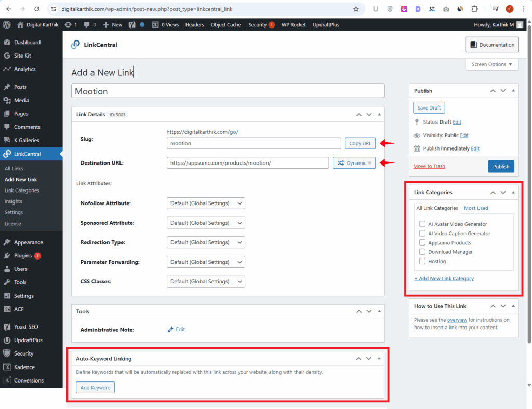This screenshot has height=409, width=532.
Task: Click the LinkCentral chain logo
Action: [75, 45]
